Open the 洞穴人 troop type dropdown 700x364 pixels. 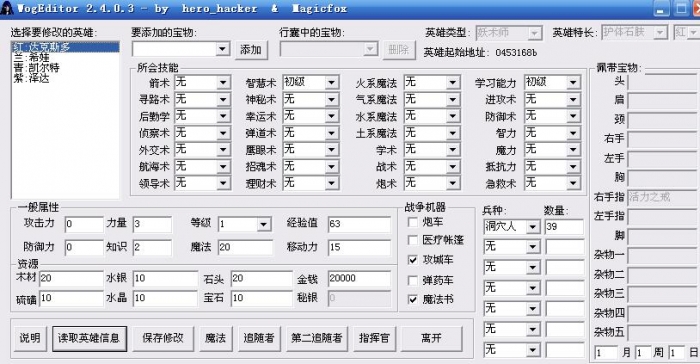pos(533,227)
